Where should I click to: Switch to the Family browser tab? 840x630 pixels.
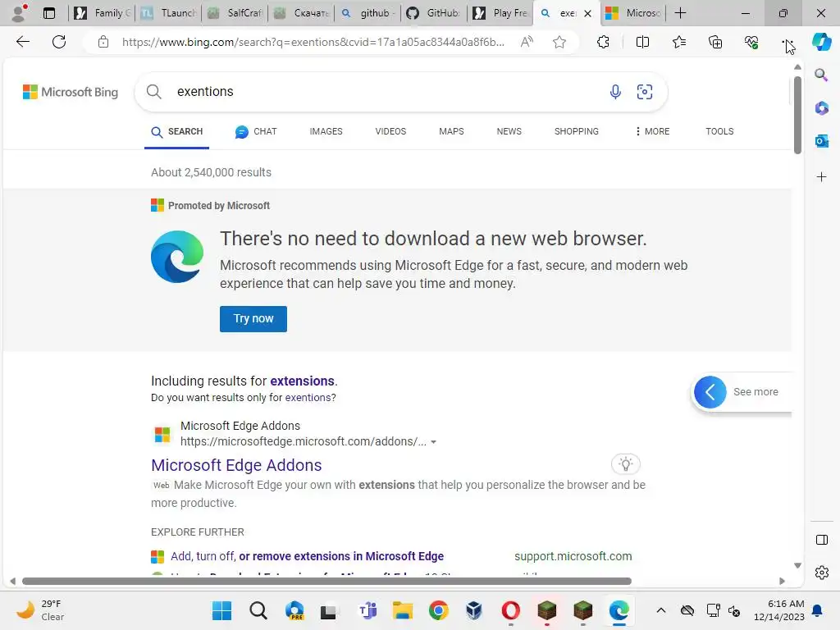point(102,13)
